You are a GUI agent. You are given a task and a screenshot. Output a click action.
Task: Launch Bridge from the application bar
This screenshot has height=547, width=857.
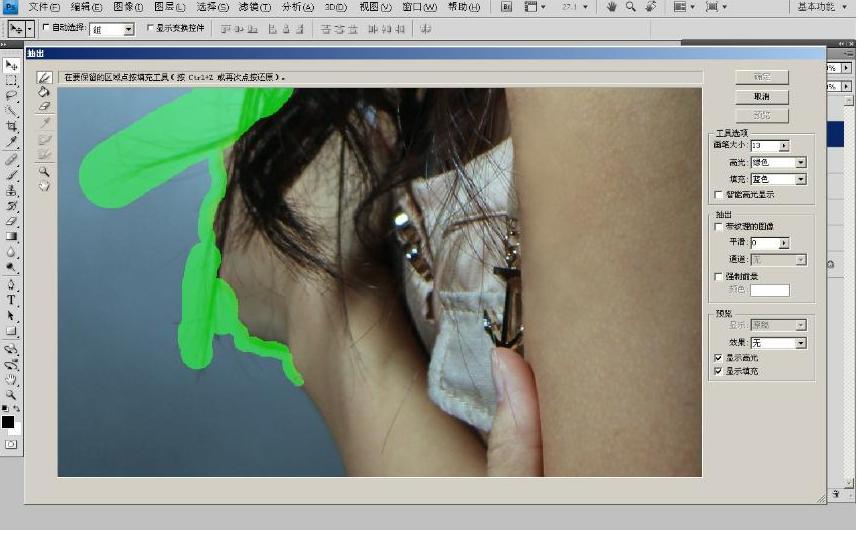(507, 7)
